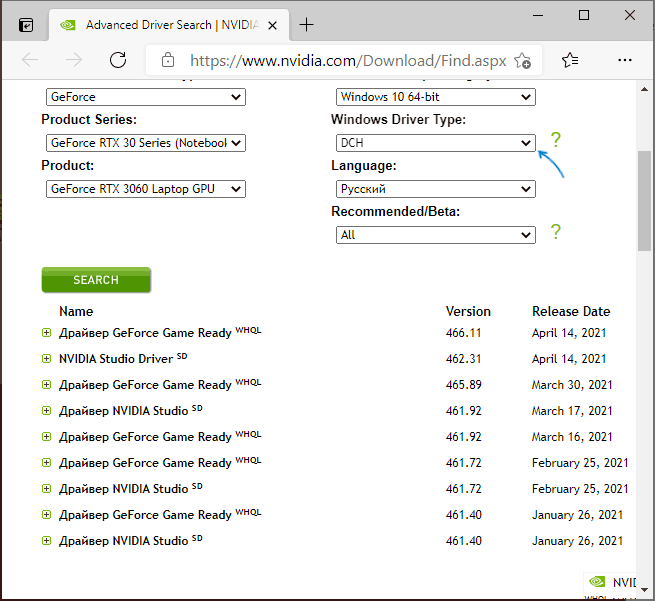Expand the Game Ready 461.72 driver row
Viewport: 655px width, 601px height.
tap(46, 463)
